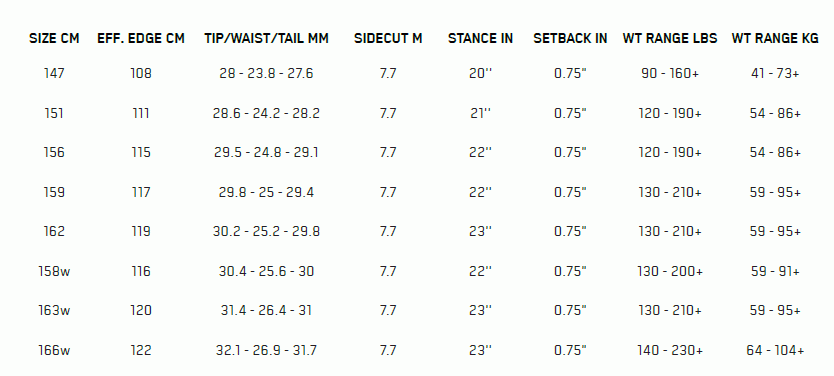Click the 64 - 104+ kg weight cell
834x376 pixels.
coord(775,350)
